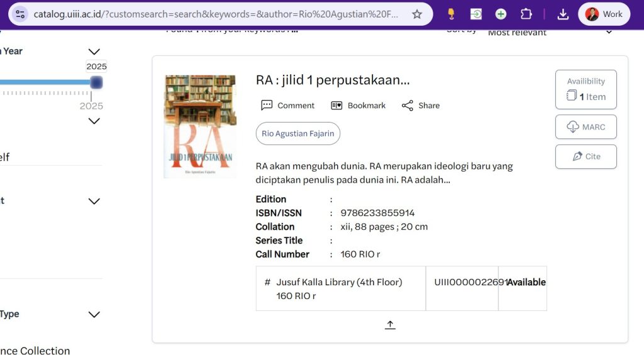This screenshot has height=355, width=644.
Task: Expand the Type filter section
Action: (x=94, y=314)
